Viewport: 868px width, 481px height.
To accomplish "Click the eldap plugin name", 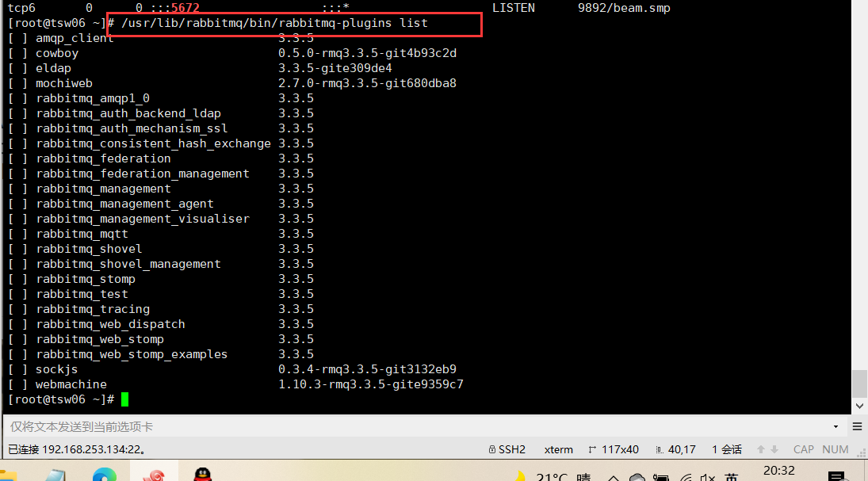I will tap(53, 68).
